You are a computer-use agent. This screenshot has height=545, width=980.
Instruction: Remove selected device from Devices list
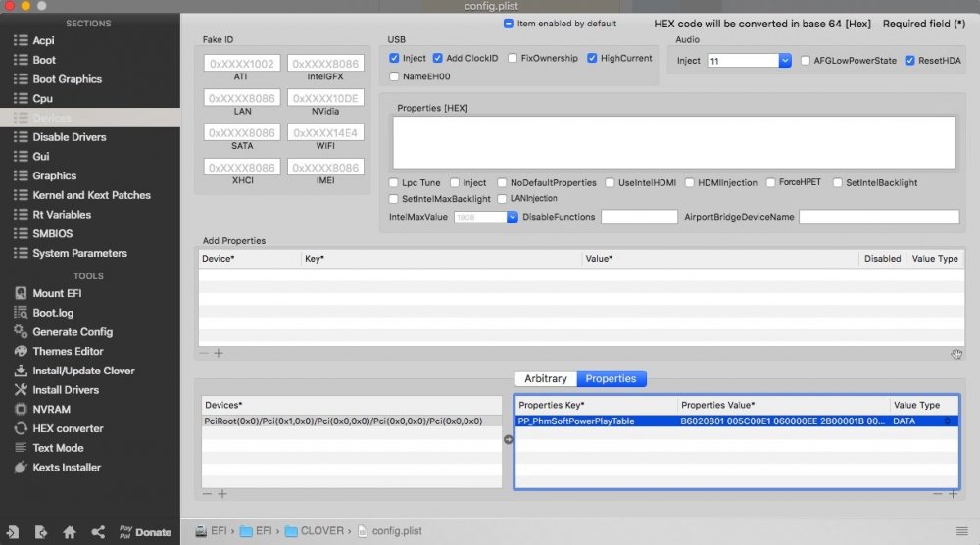coord(207,494)
